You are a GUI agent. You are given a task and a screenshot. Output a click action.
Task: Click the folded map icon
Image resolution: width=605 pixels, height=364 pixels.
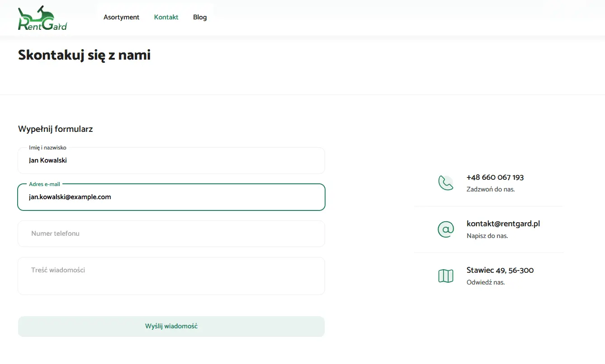coord(445,275)
